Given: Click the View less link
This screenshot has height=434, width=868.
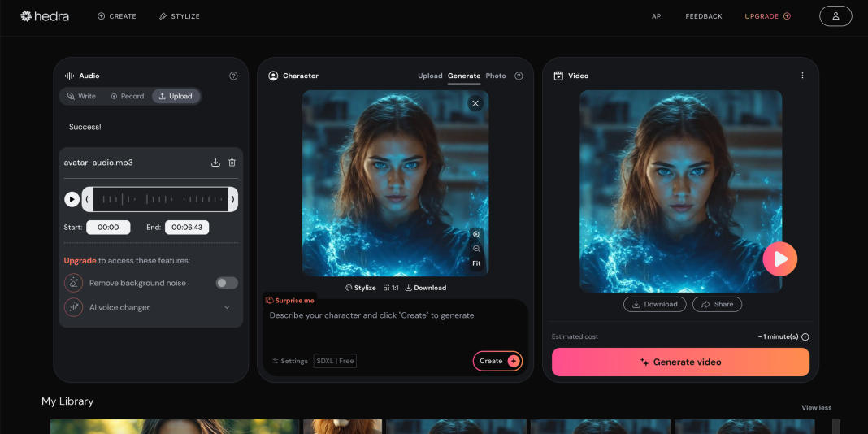Looking at the screenshot, I should click(817, 408).
